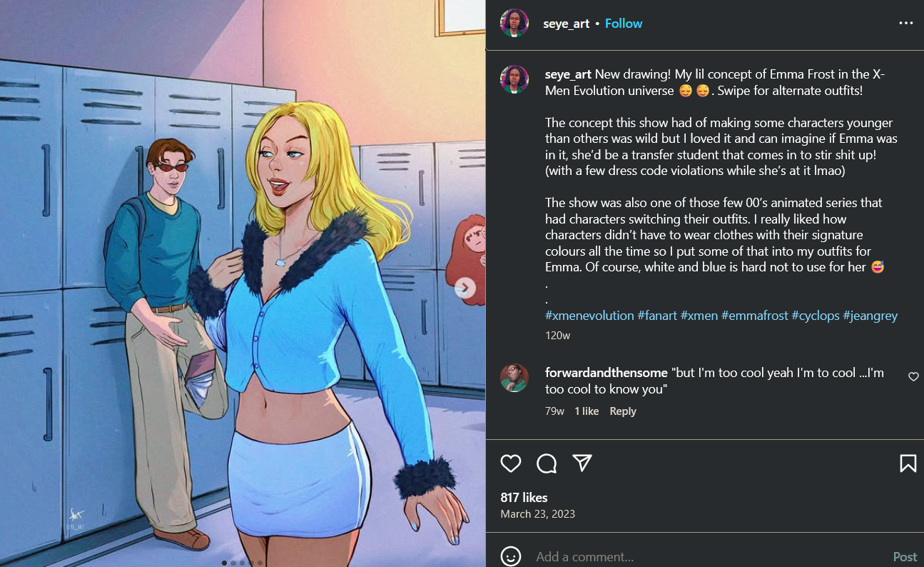Viewport: 924px width, 567px height.
Task: Like forwardandthensome's comment with small heart
Action: click(x=913, y=376)
